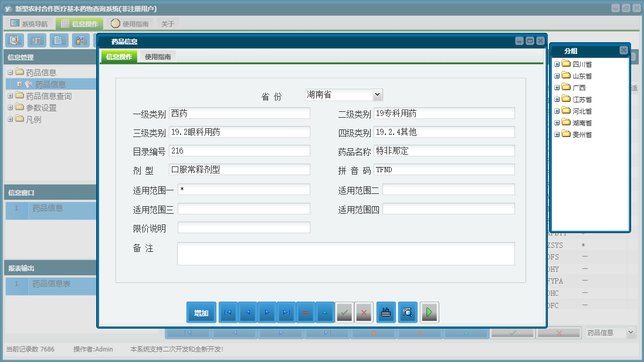Expand the 河北省 group node

pyautogui.click(x=557, y=111)
